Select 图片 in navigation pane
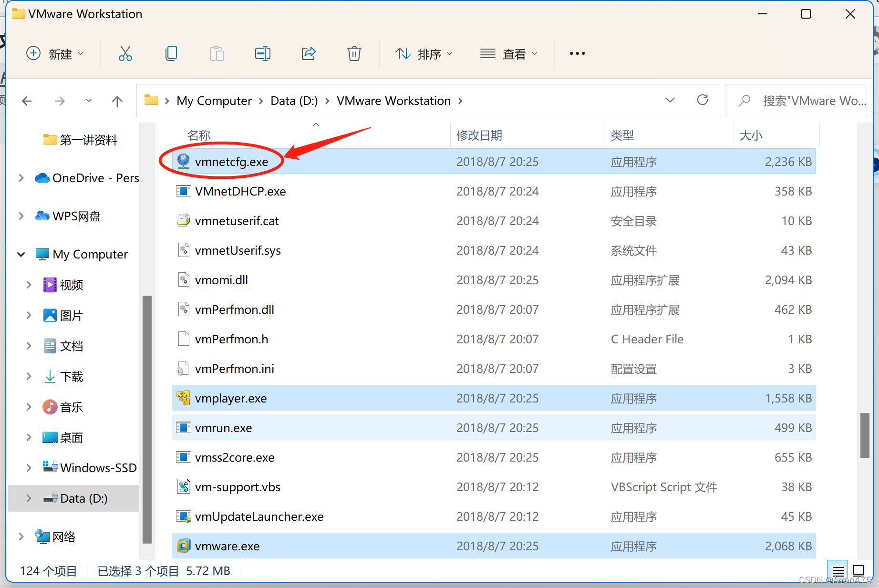 click(63, 315)
